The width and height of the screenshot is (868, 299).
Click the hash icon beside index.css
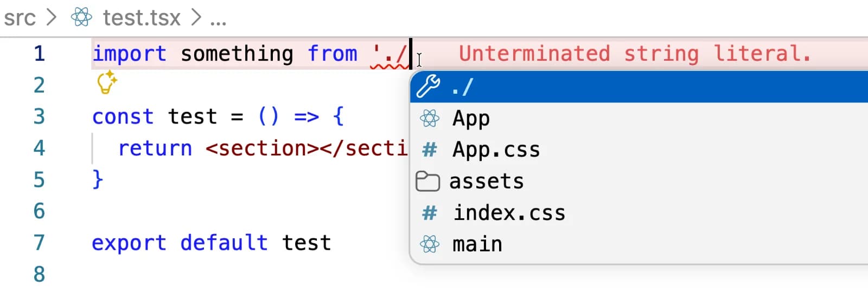(429, 213)
